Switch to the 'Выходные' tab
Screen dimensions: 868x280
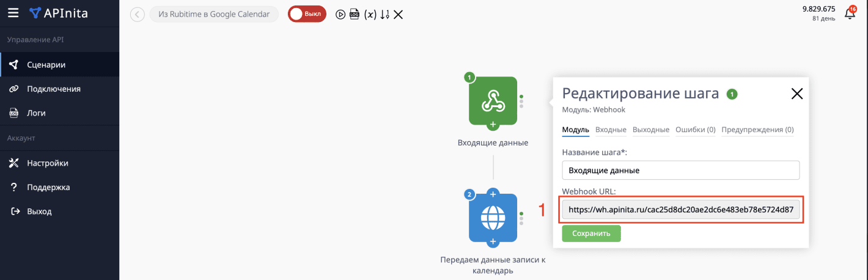[652, 130]
